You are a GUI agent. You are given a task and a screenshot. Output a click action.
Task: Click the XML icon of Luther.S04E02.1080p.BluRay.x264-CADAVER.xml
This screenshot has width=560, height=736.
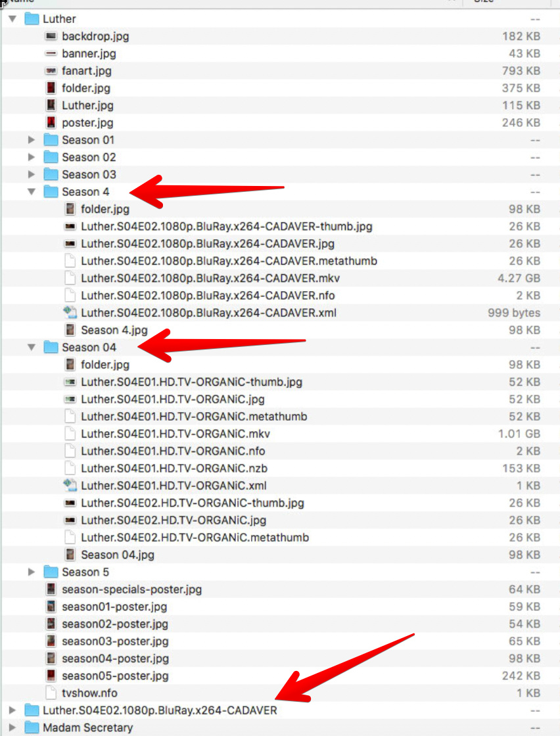(70, 313)
